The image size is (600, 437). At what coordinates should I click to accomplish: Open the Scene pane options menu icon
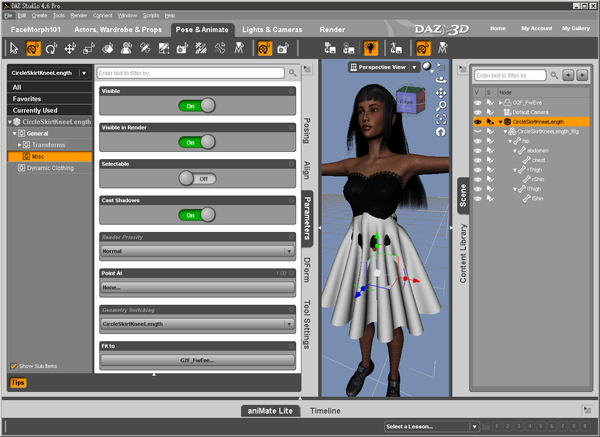(463, 69)
